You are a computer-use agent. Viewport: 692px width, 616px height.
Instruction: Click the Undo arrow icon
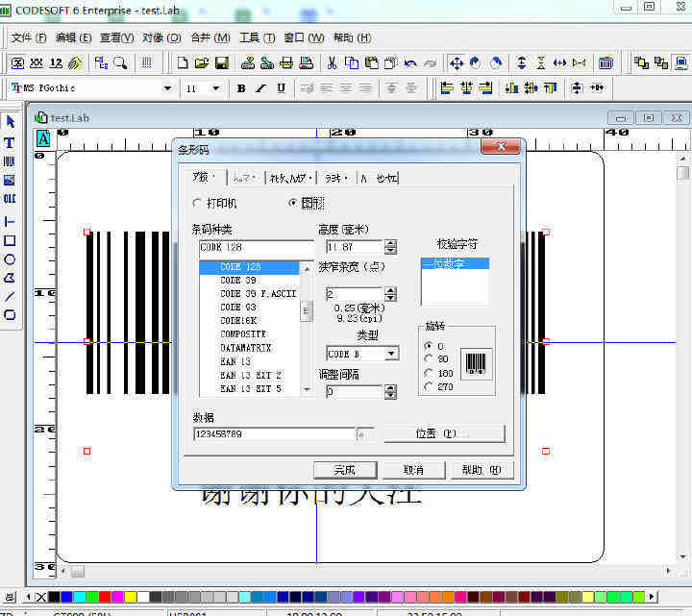point(410,63)
